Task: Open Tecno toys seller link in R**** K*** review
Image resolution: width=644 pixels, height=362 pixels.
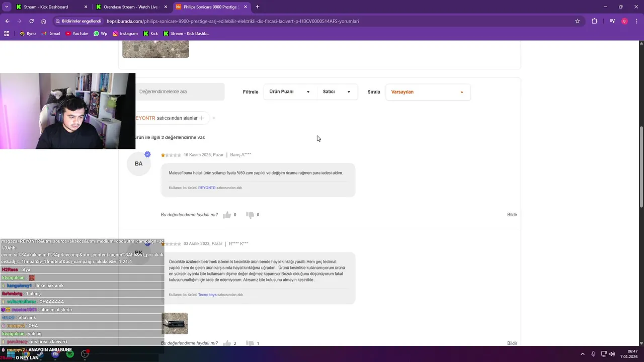Action: [x=207, y=295]
